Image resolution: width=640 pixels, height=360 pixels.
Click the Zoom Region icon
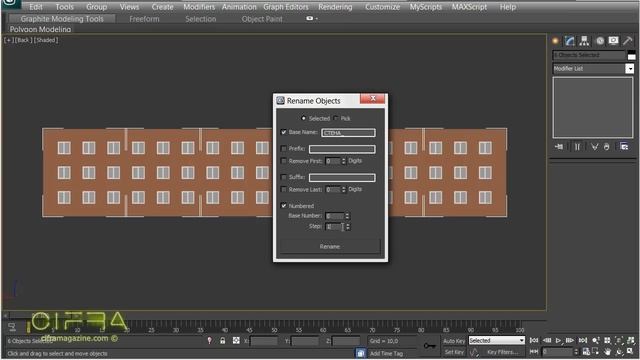coord(596,352)
